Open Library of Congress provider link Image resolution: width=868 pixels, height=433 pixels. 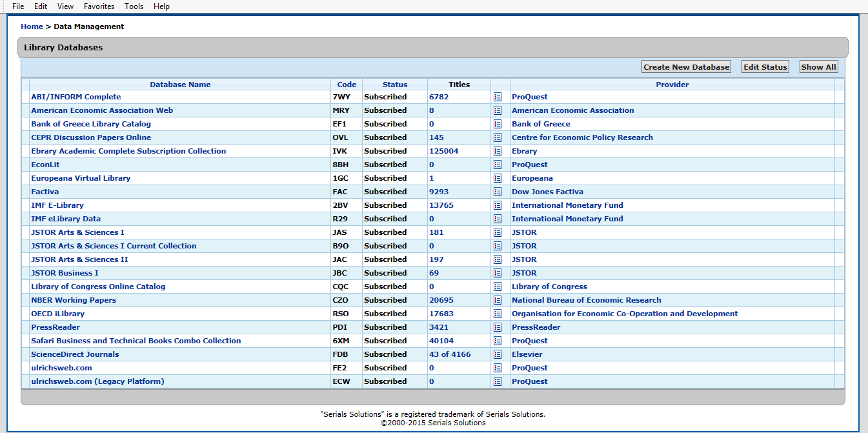[549, 287]
